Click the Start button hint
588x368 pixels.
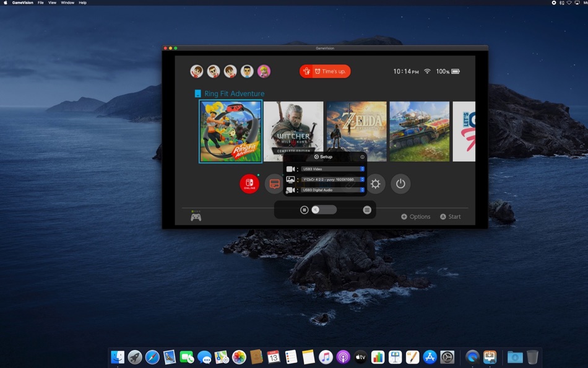point(451,217)
